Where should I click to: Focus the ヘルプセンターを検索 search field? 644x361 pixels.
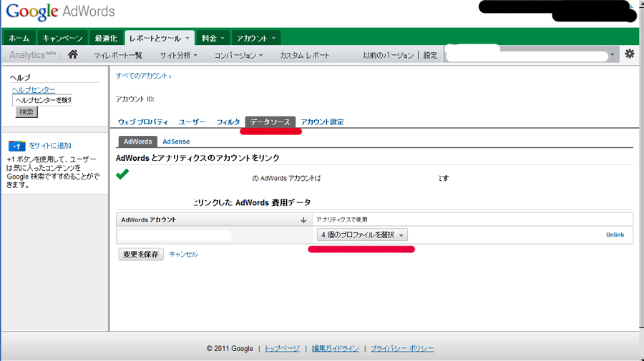[x=42, y=100]
